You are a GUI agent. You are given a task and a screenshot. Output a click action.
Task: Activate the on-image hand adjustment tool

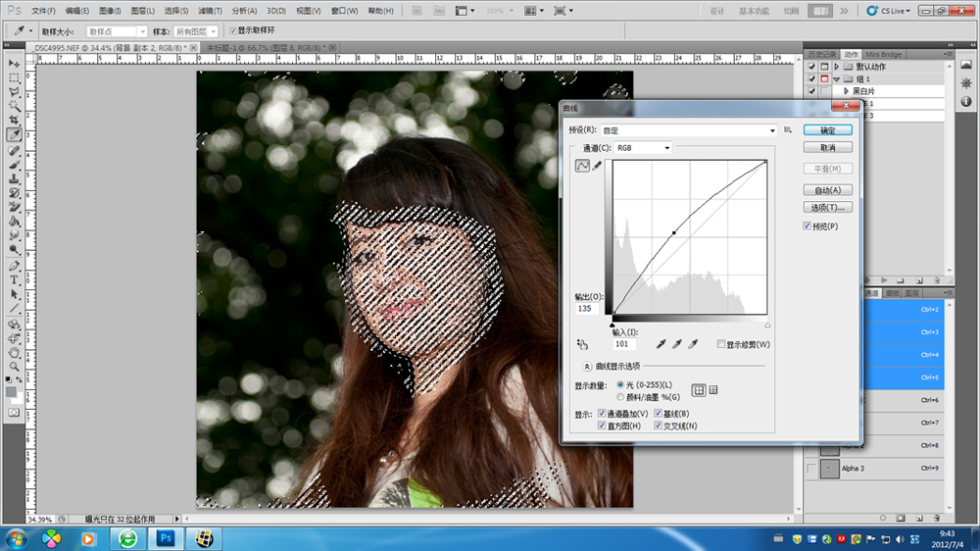coord(582,344)
